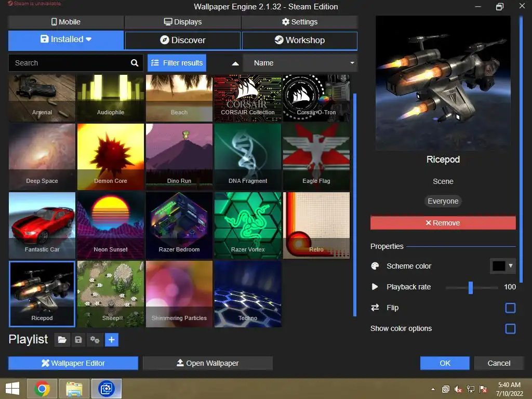Open the Name sort dropdown

[300, 63]
